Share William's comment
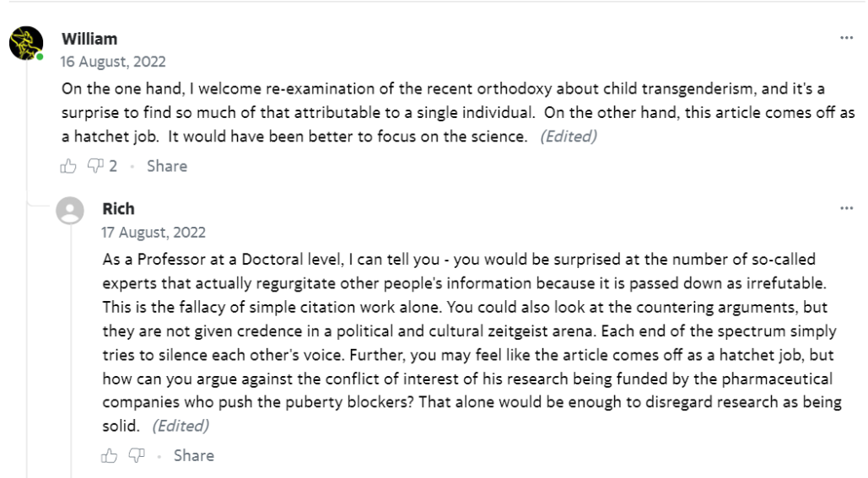Screen dimensions: 868x478 tap(167, 167)
